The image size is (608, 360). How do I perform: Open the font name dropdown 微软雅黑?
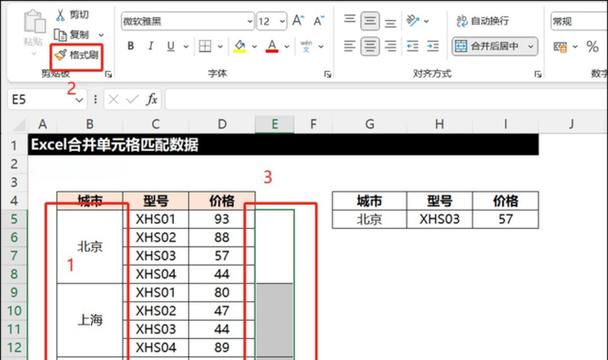pyautogui.click(x=250, y=21)
